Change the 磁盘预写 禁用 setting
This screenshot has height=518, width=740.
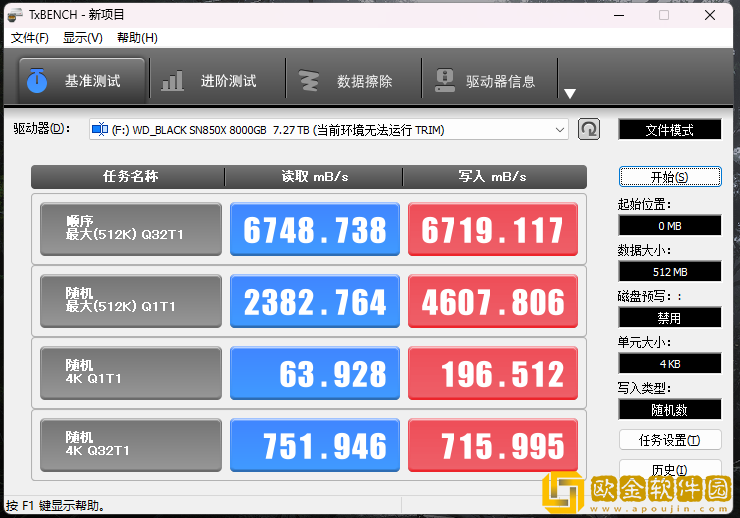pyautogui.click(x=670, y=317)
